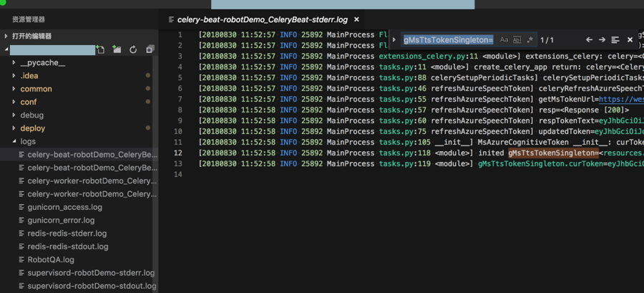This screenshot has height=293, width=644.
Task: Click the find in selection icon
Action: (615, 40)
